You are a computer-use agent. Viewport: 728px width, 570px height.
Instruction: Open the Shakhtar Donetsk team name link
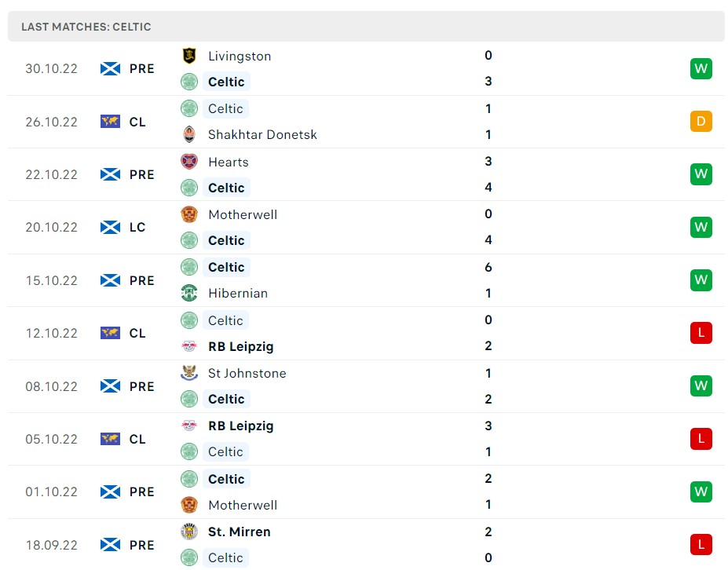(x=262, y=134)
